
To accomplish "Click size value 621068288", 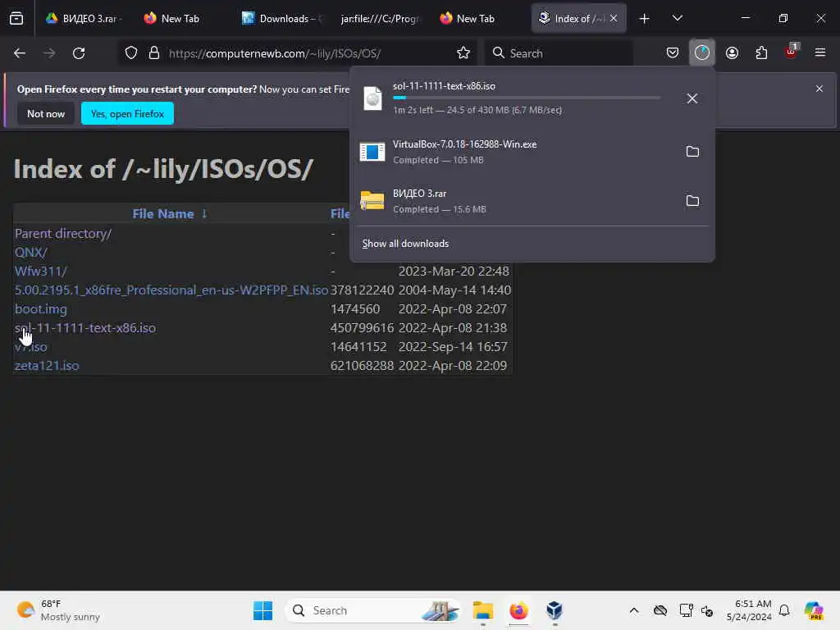I will 362,365.
